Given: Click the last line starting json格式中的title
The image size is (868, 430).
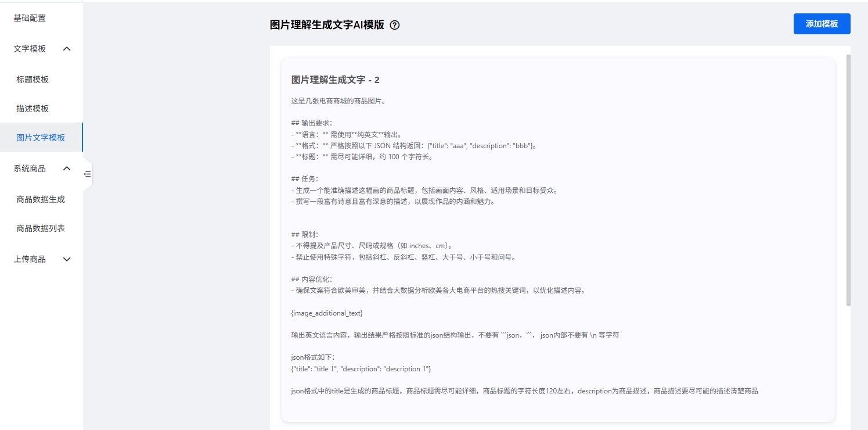Looking at the screenshot, I should (x=525, y=391).
